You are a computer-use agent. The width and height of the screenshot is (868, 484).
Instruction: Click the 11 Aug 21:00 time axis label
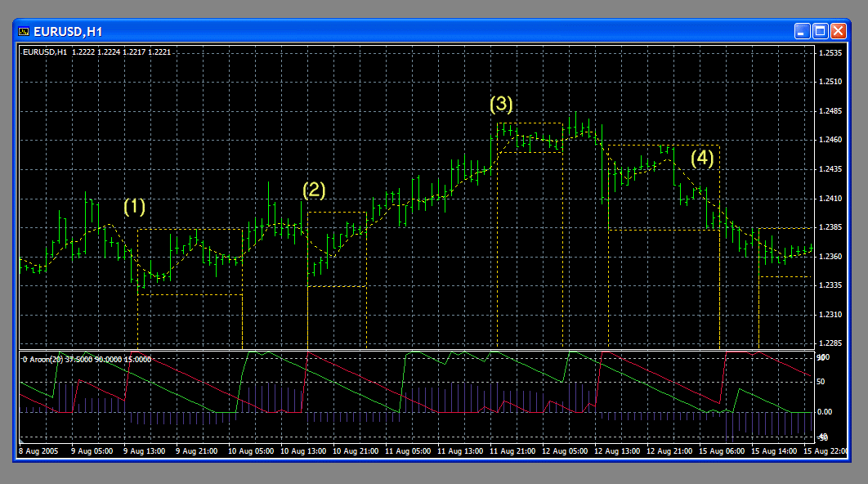[x=514, y=450]
